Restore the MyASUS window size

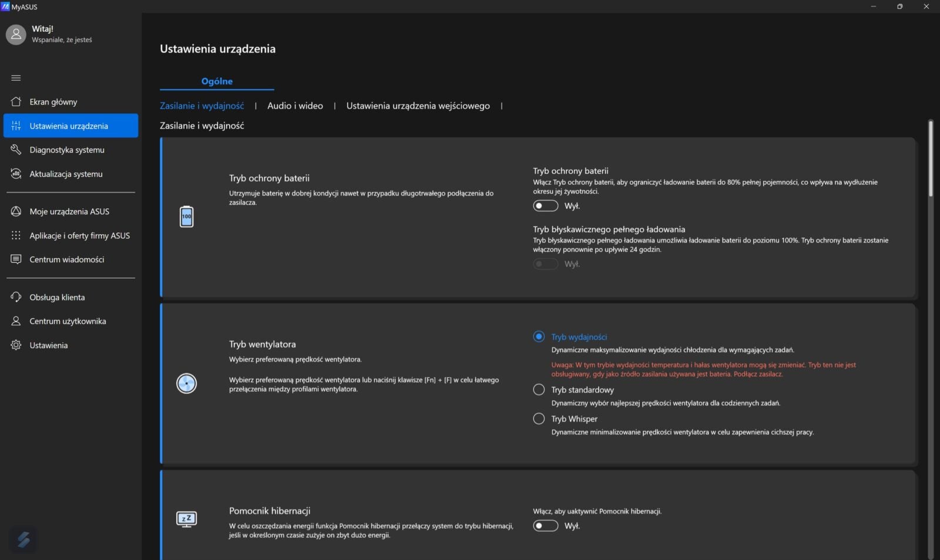point(899,6)
